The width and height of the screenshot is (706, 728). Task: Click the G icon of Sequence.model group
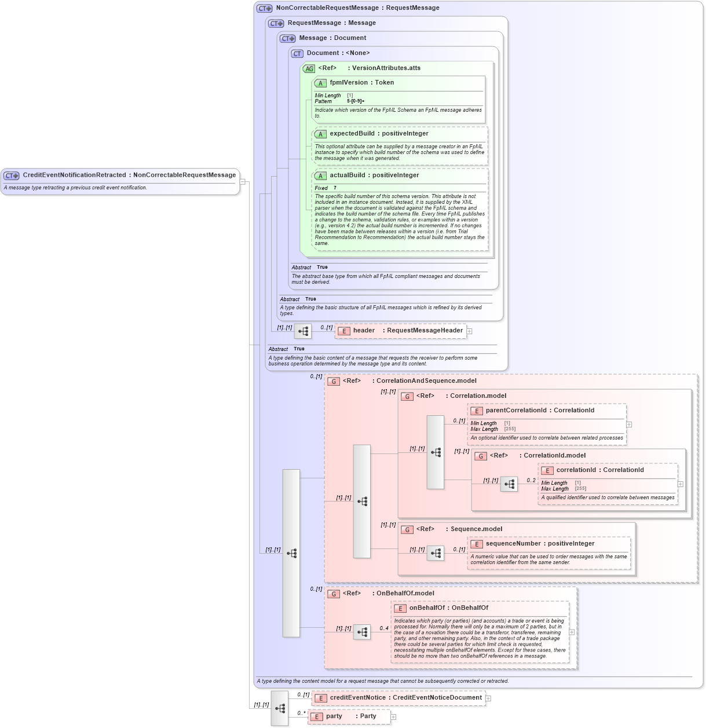click(407, 529)
